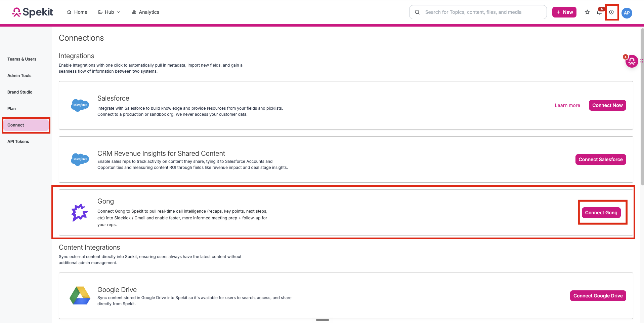Screen dimensions: 644x323
Task: Focus the search field for Topics and content
Action: [x=478, y=12]
